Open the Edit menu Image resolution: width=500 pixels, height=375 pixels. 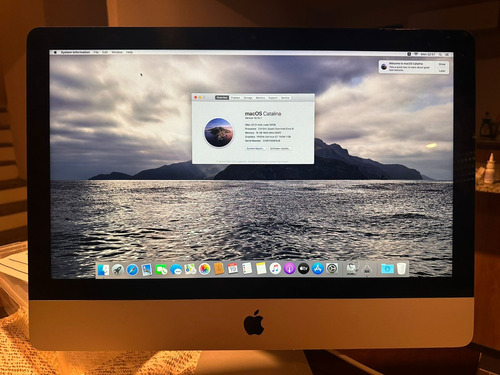click(x=105, y=52)
